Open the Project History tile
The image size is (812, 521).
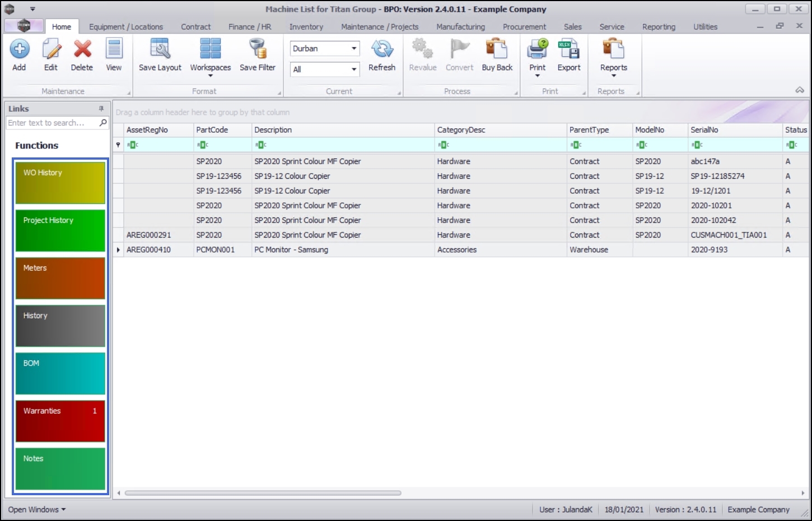pos(60,230)
